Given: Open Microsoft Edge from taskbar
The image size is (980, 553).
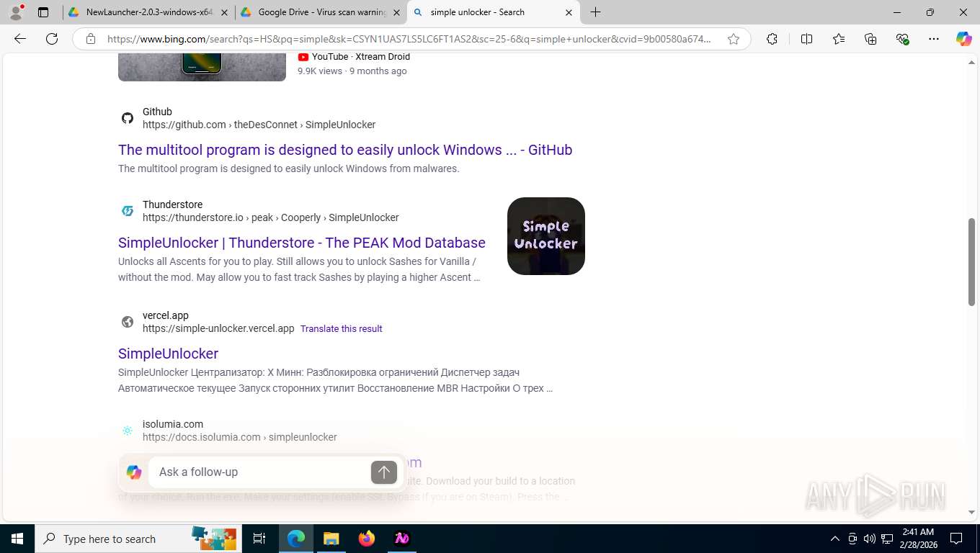Looking at the screenshot, I should coord(296,539).
